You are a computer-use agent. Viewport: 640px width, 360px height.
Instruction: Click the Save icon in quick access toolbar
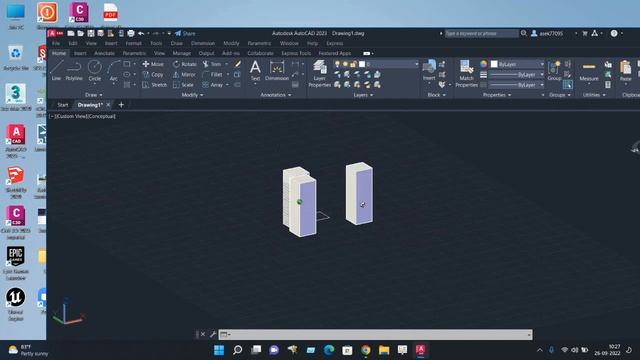91,33
